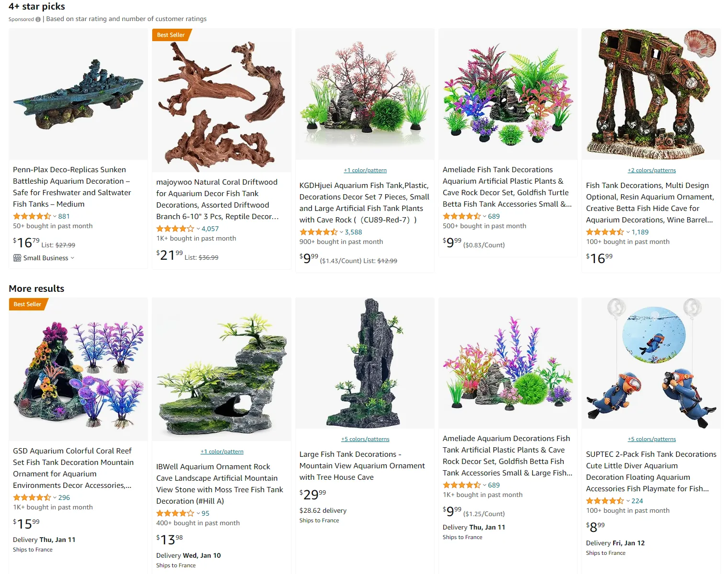
Task: Open rating popover chevron beside 3,588 reviews
Action: point(341,232)
